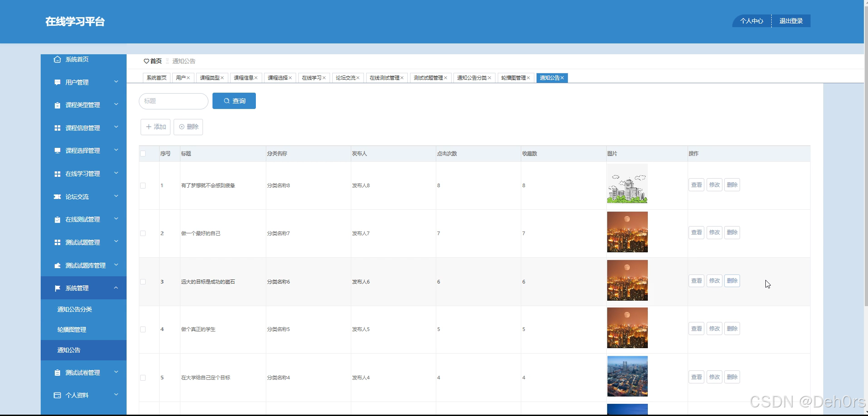Click the heart icon next to 首页 breadcrumb
Screen dimensions: 868x416
[x=146, y=61]
